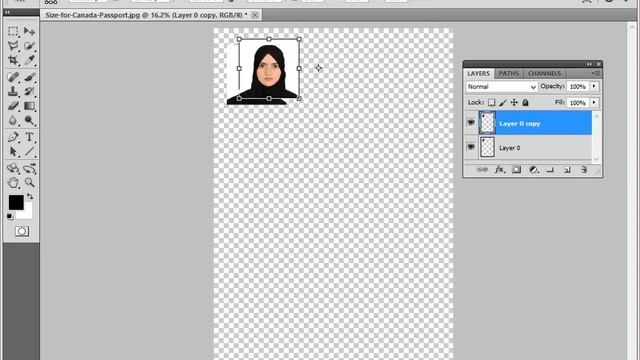Select the Eraser tool

tap(13, 106)
